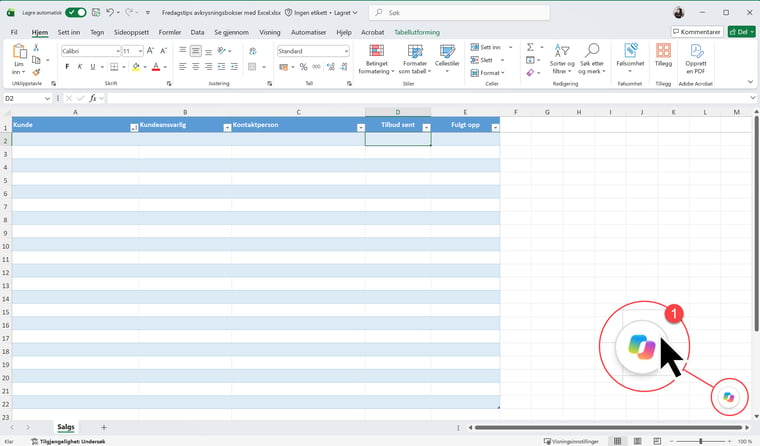Screen dimensions: 760x446
Task: Click the Undo arrow icon
Action: [110, 12]
